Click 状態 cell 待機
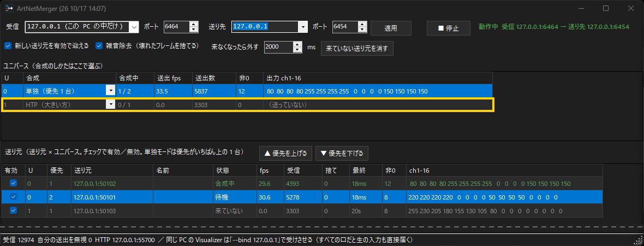 click(235, 197)
